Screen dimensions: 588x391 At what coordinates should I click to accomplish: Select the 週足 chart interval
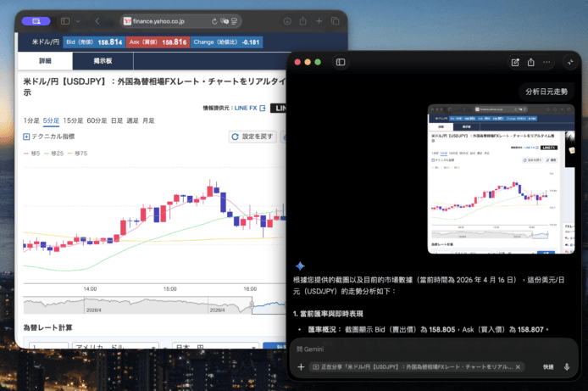coord(132,120)
